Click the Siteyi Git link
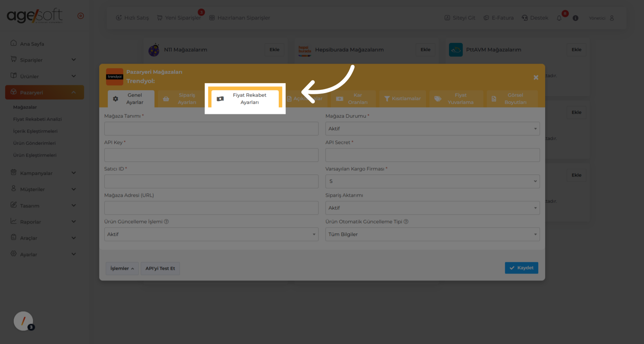 pos(460,18)
